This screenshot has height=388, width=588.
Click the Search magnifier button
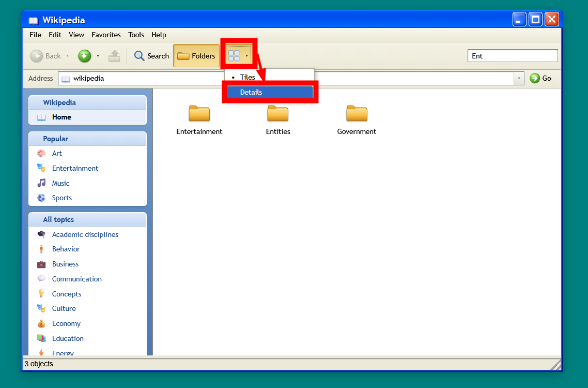click(151, 56)
